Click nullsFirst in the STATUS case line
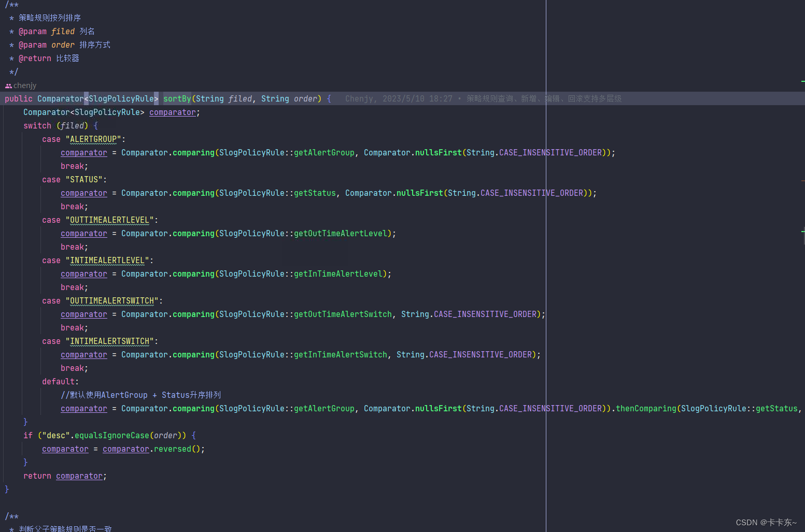This screenshot has height=532, width=805. [420, 193]
